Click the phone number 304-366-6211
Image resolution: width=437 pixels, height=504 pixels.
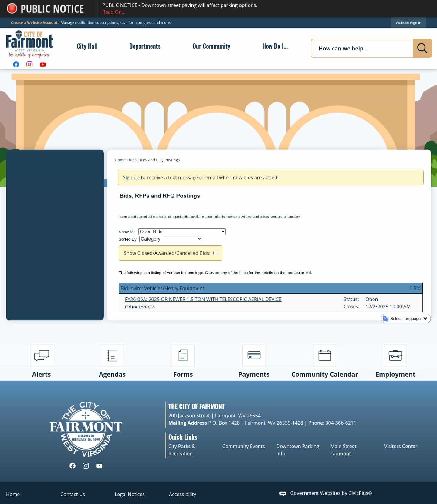pos(340,423)
